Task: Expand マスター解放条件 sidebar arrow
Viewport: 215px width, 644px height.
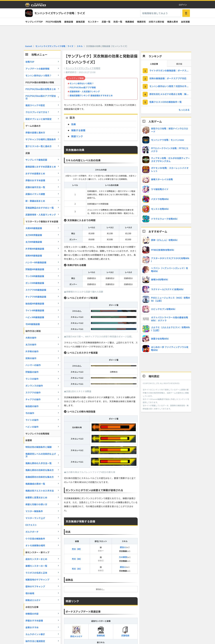Action: click(58, 511)
